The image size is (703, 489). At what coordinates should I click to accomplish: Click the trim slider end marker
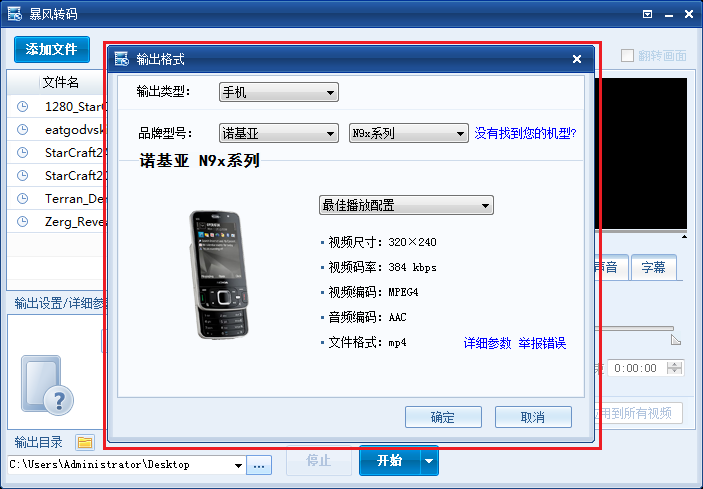[676, 340]
